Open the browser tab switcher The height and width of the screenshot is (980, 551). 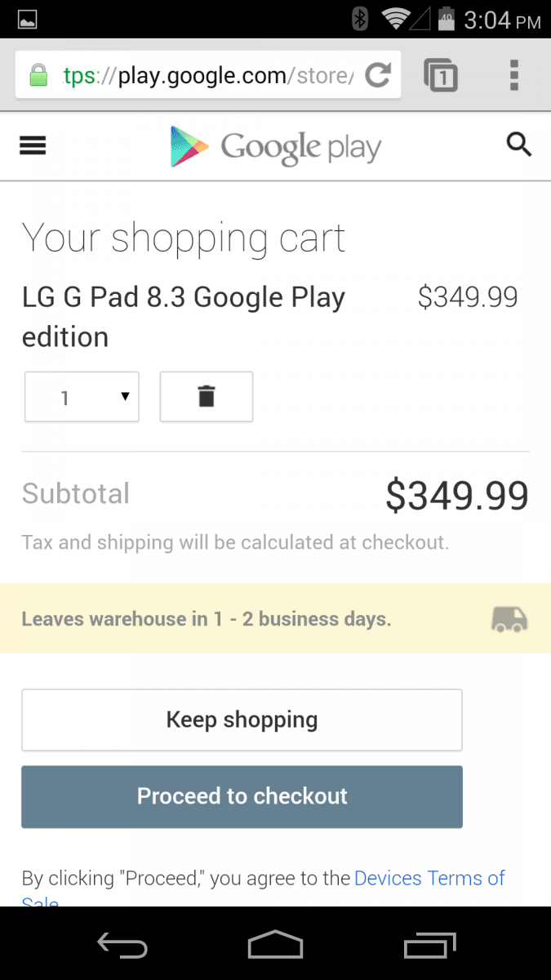(441, 75)
